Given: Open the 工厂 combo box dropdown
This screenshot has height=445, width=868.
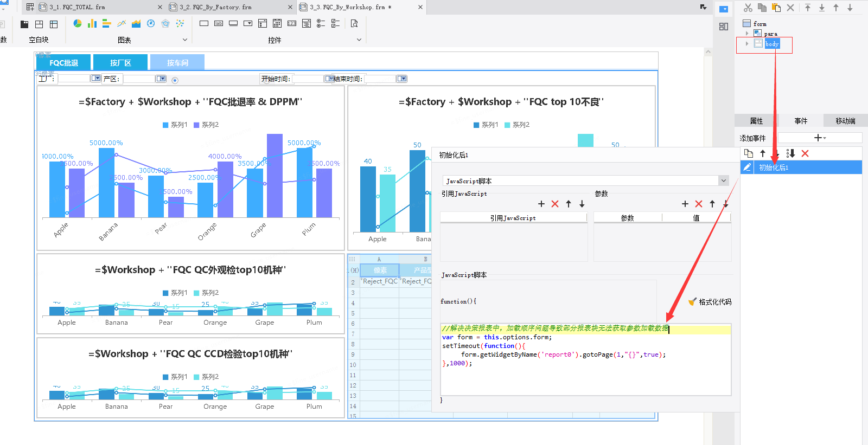Looking at the screenshot, I should coord(96,79).
